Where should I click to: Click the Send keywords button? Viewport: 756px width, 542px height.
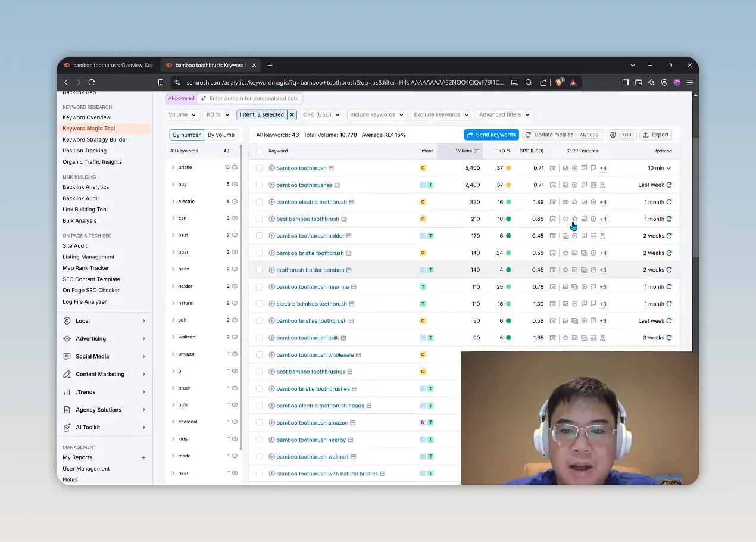(491, 135)
